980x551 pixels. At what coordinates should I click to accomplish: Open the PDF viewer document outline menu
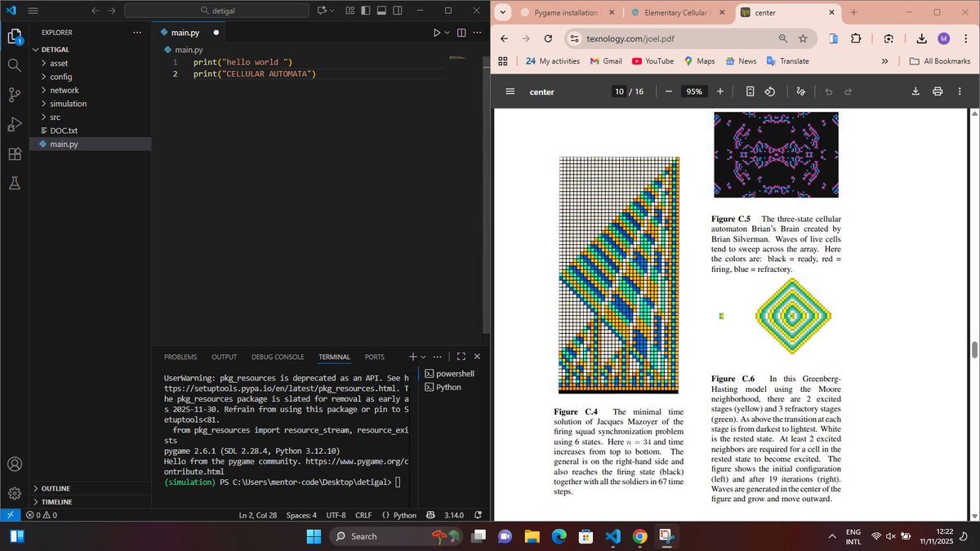[509, 91]
